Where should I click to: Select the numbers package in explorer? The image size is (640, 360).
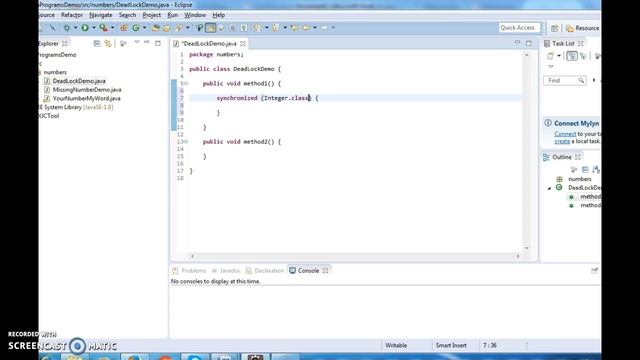click(55, 72)
